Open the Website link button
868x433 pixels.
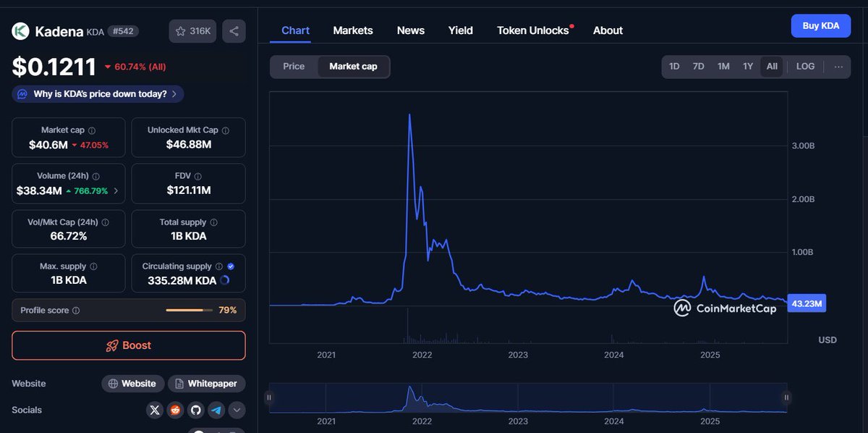pyautogui.click(x=132, y=384)
